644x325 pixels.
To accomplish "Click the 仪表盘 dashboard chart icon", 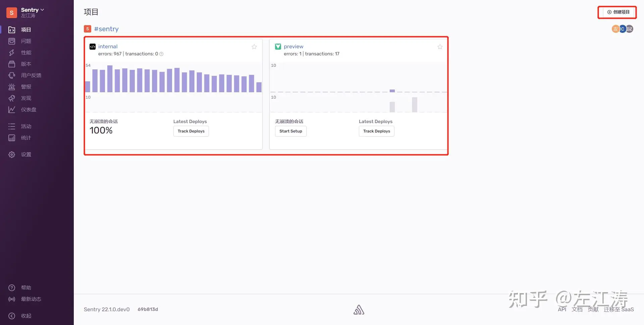I will (12, 110).
